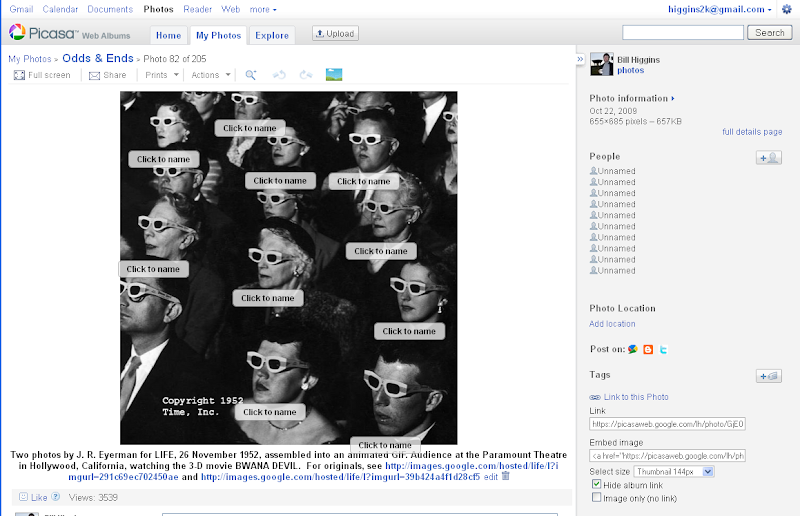Open Documents from top bar
This screenshot has height=516, width=800.
pos(110,9)
